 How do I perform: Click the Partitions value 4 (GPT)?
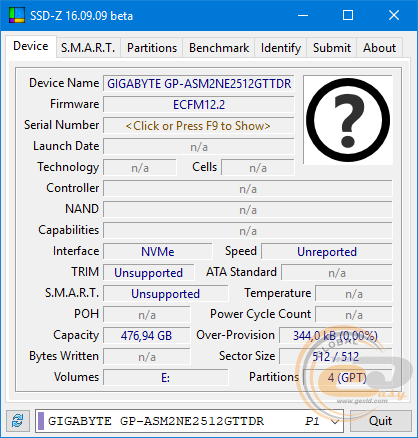tap(348, 378)
